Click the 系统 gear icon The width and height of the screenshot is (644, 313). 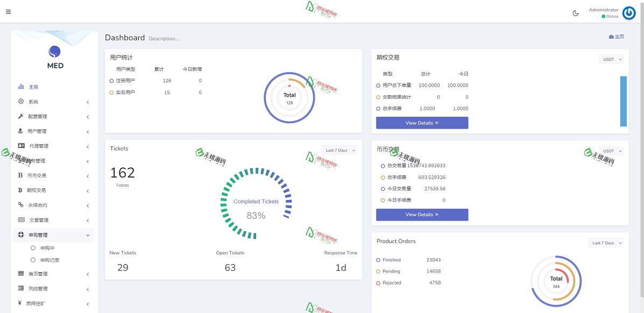21,102
